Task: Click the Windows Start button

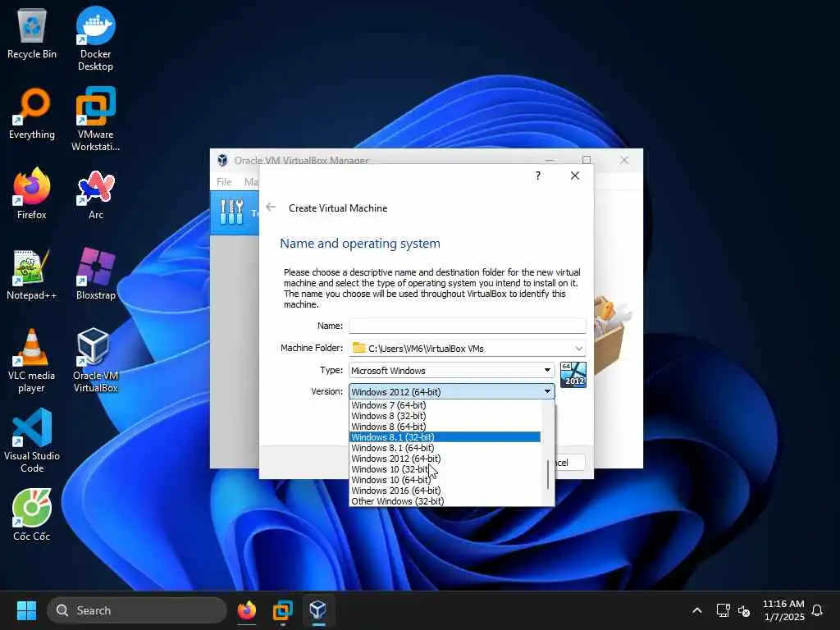Action: click(26, 610)
